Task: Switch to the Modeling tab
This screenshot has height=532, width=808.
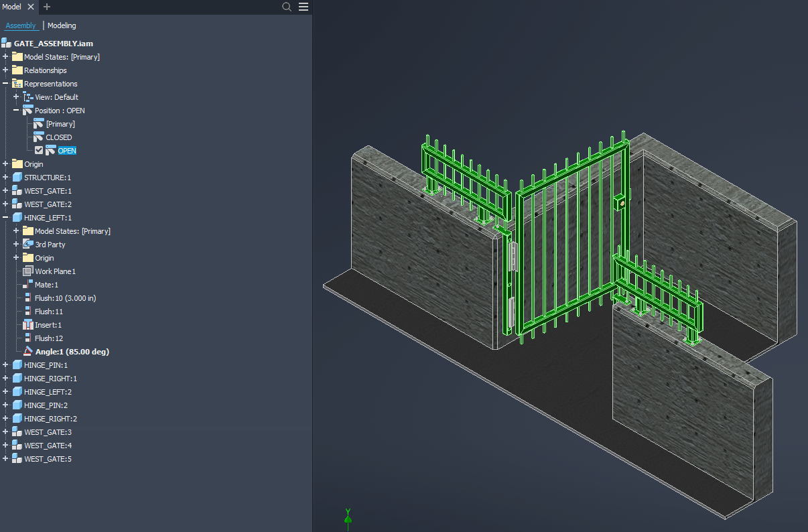Action: (x=62, y=25)
